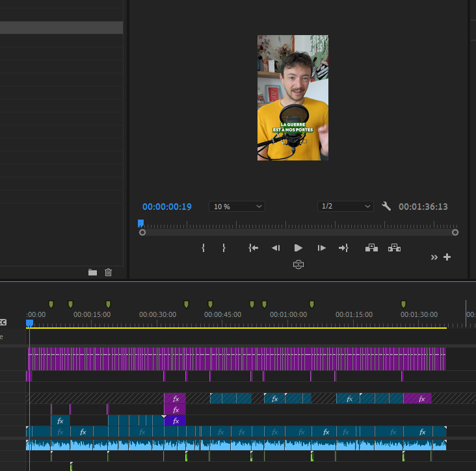Click the timeline marker near 00:01:30:00
Image resolution: width=476 pixels, height=471 pixels.
[x=403, y=304]
